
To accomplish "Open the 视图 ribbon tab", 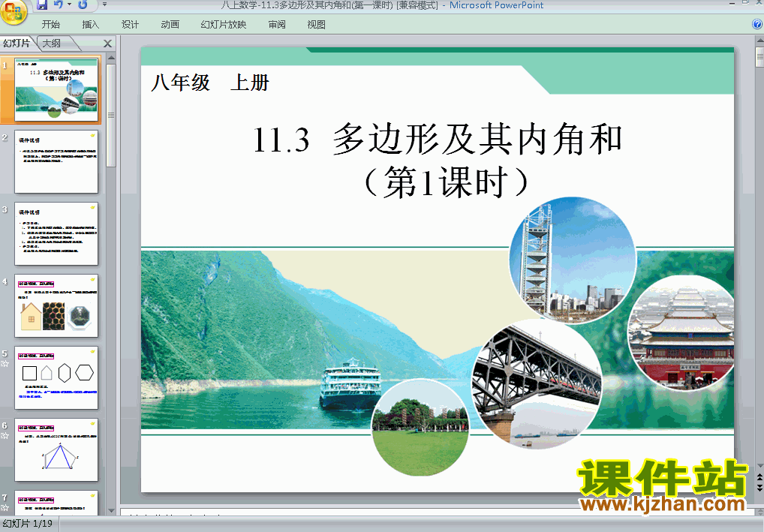I will click(316, 24).
